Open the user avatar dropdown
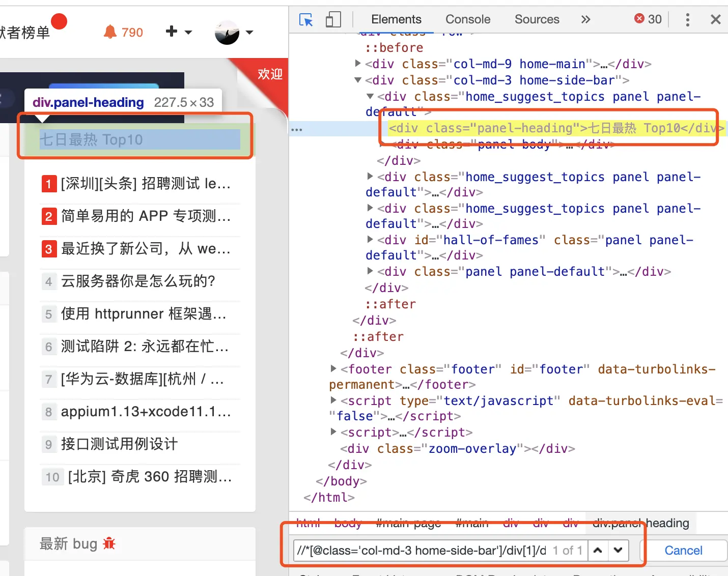This screenshot has width=728, height=576. [234, 33]
